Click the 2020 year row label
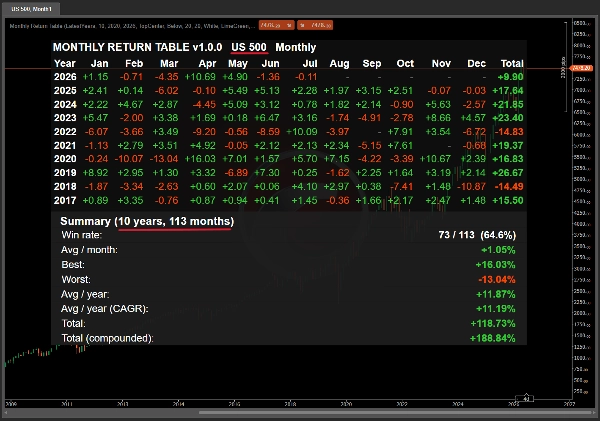This screenshot has width=600, height=421. (65, 159)
